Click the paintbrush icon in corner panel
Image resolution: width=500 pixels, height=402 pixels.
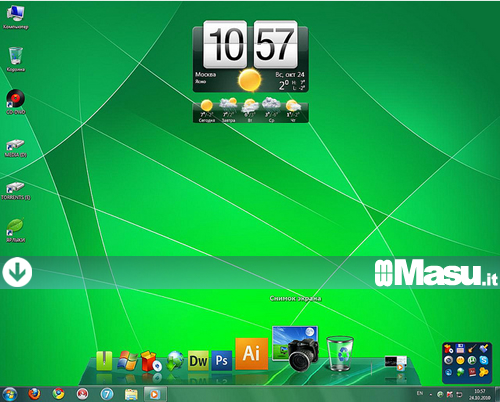484,349
